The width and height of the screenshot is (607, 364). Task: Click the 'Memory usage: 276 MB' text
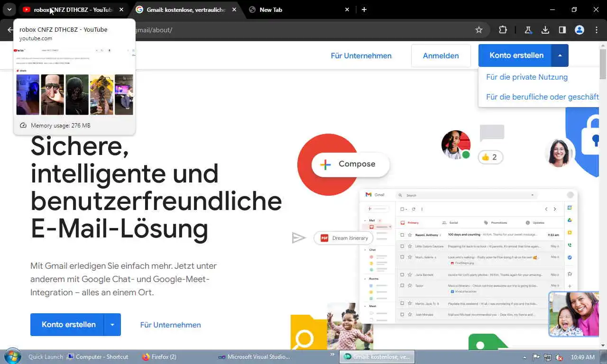click(60, 126)
